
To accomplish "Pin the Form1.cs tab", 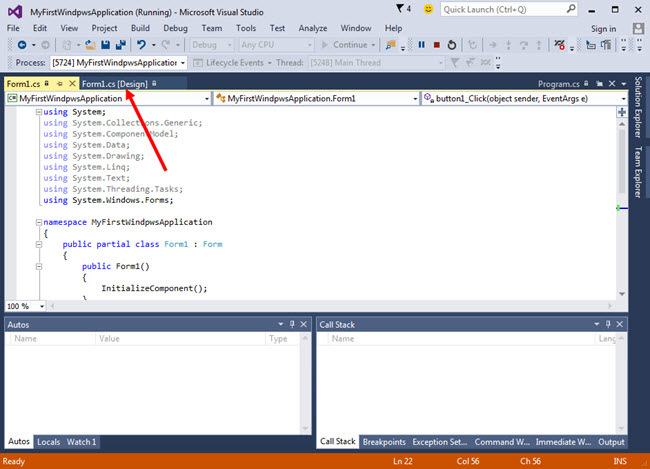I will tap(60, 84).
